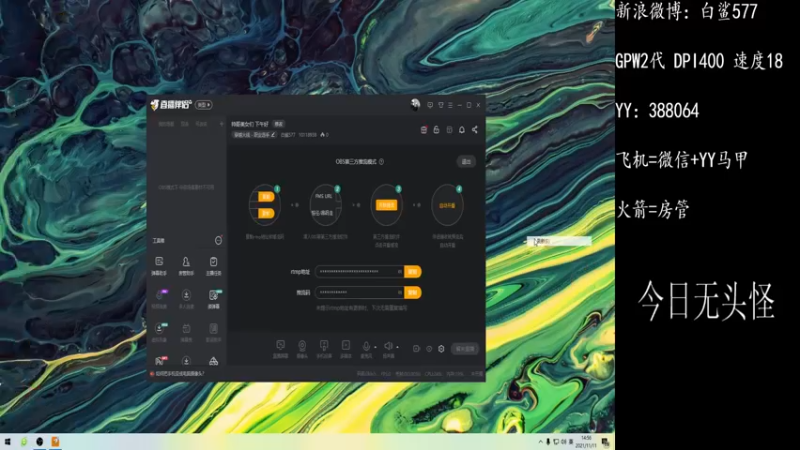Reveal the rtmp地址 with its eye icon
The width and height of the screenshot is (800, 450).
[399, 272]
